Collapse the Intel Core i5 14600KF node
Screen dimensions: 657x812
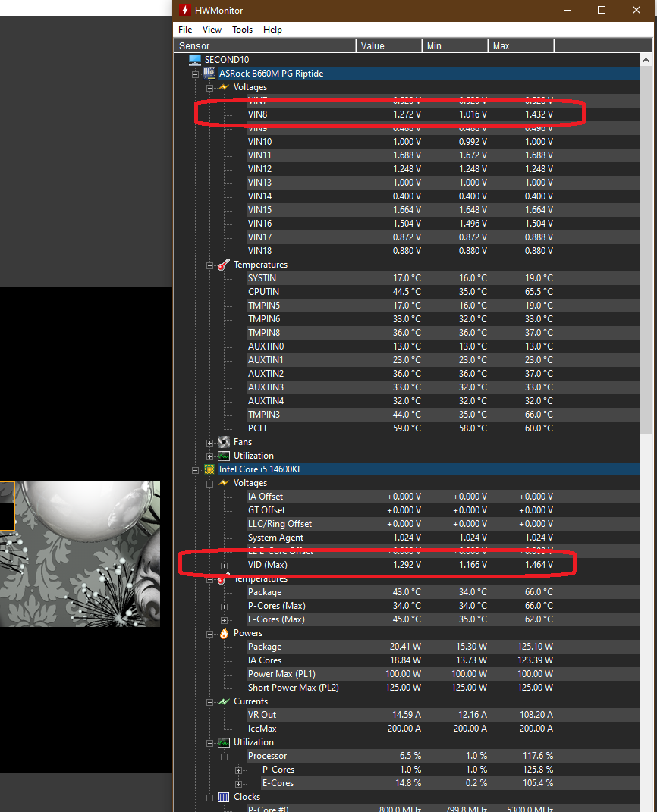(x=195, y=470)
